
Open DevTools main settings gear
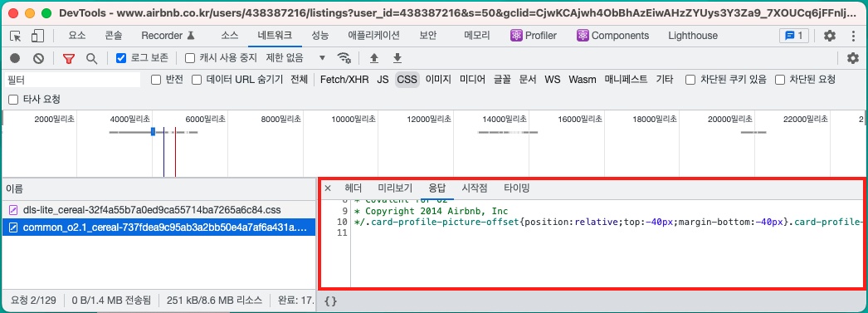pyautogui.click(x=829, y=36)
